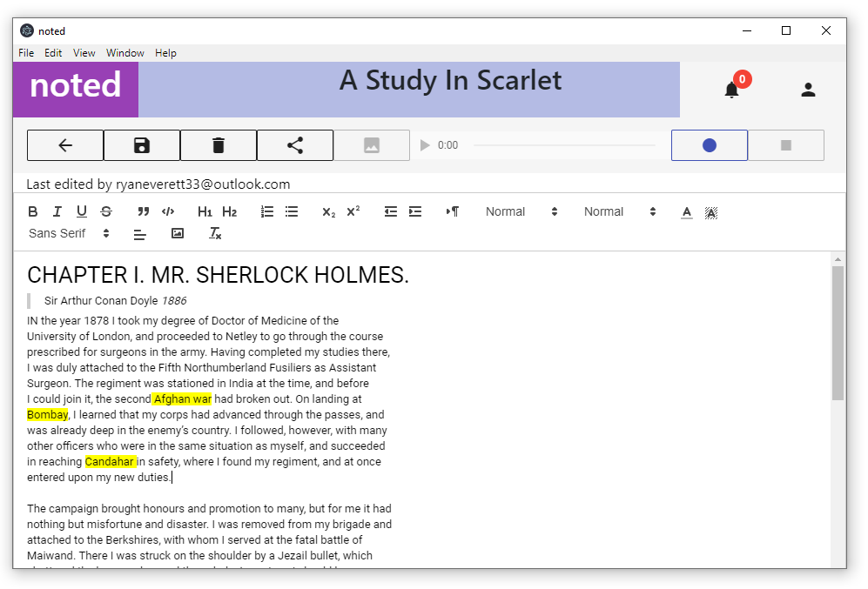The image size is (868, 589).
Task: Apply blockquote formatting
Action: tap(144, 211)
